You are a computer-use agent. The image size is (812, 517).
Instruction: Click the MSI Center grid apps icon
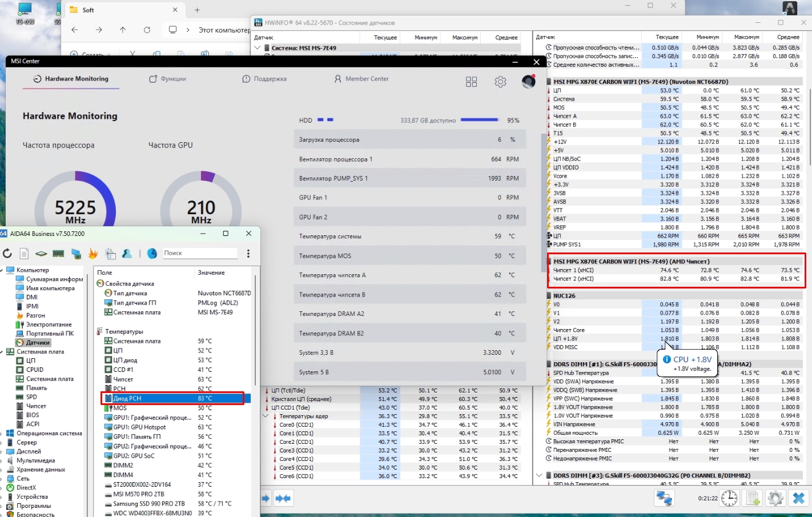coord(471,82)
